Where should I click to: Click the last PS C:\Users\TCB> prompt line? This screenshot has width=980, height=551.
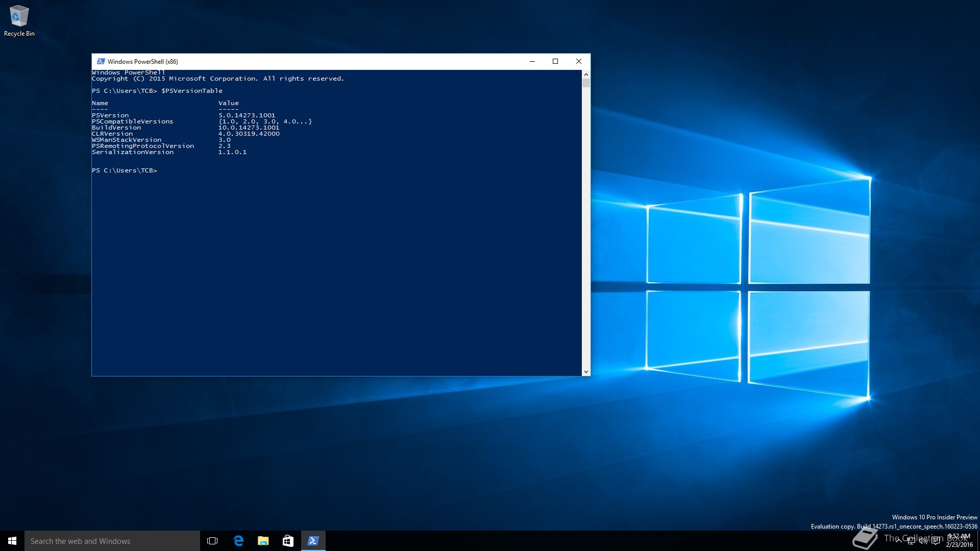coord(125,170)
